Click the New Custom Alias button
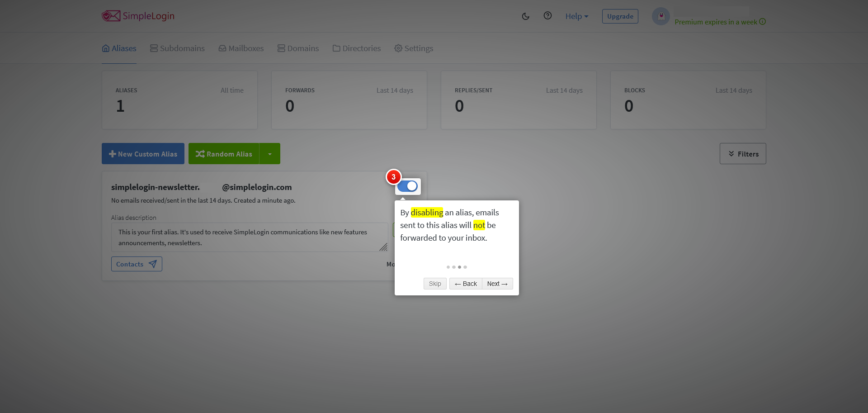The image size is (868, 413). 143,154
